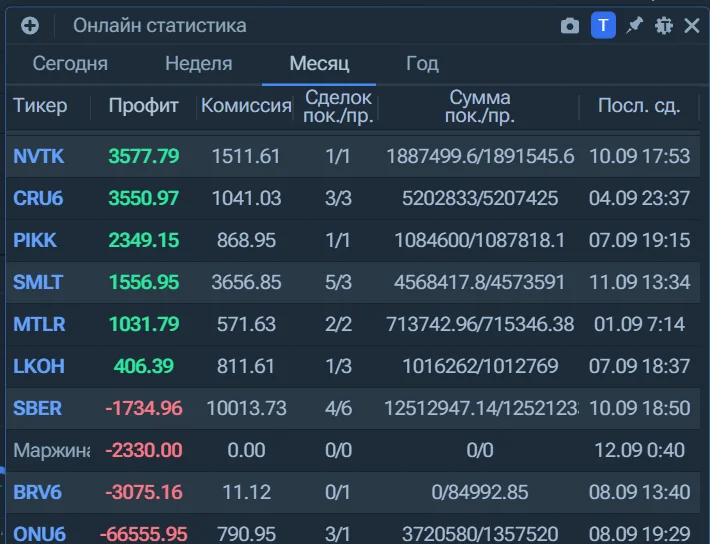Click sum cell 0/84992.85
Image resolution: width=710 pixels, height=544 pixels.
pos(480,492)
